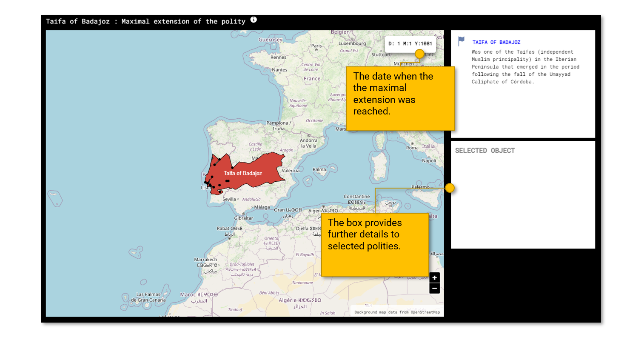
Task: Click the blue flag icon
Action: [x=462, y=41]
